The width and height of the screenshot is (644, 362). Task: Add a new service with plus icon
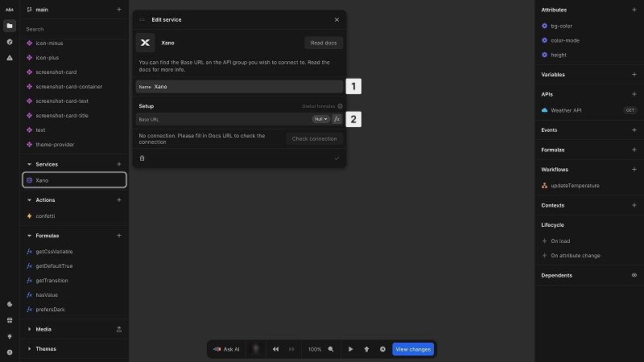click(118, 164)
